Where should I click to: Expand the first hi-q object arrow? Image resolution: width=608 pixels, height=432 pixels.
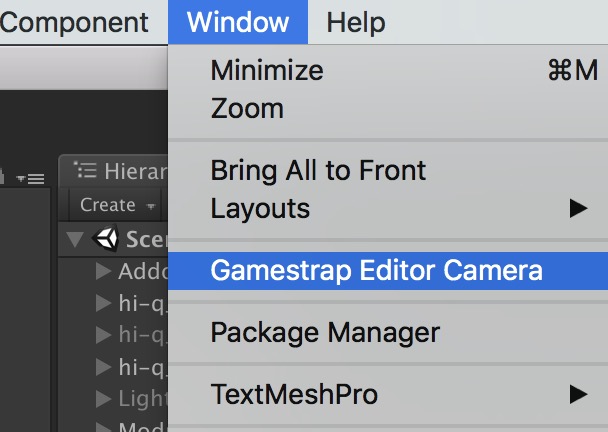(x=103, y=303)
